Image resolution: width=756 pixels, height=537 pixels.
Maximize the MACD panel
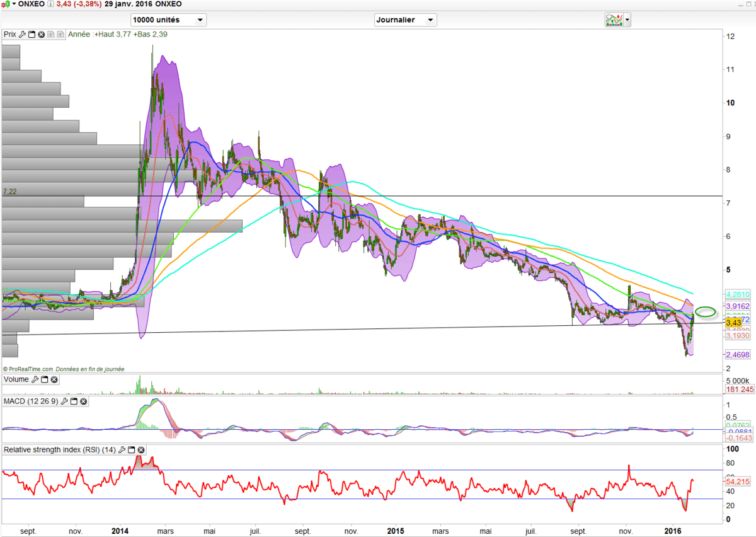[x=74, y=401]
